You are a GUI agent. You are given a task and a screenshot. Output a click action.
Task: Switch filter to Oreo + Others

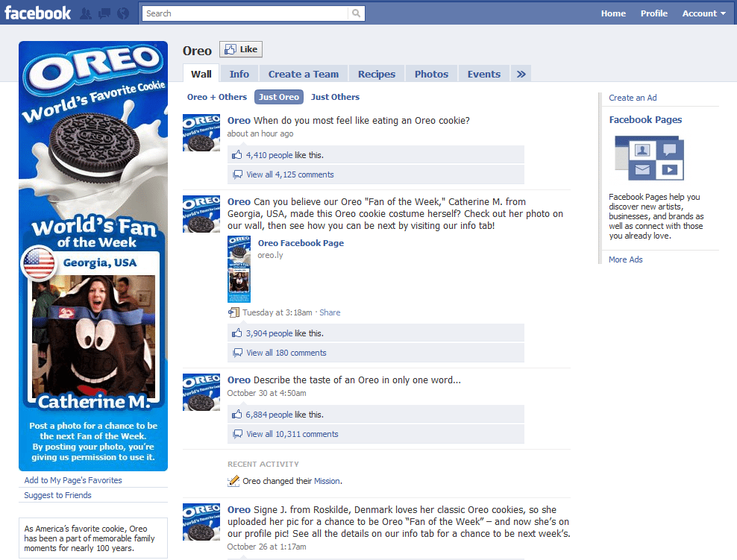click(x=216, y=97)
